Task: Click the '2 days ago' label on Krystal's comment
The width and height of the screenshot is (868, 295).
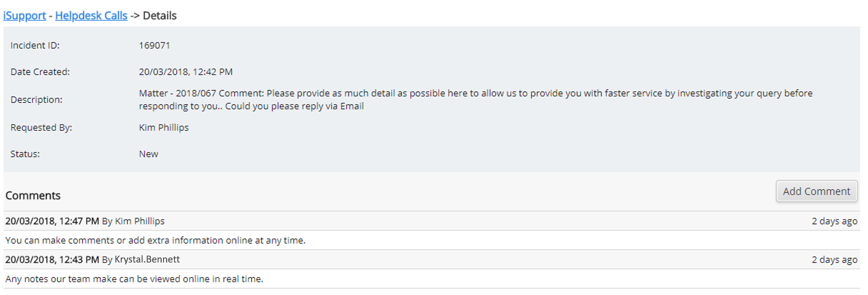Action: pos(834,260)
